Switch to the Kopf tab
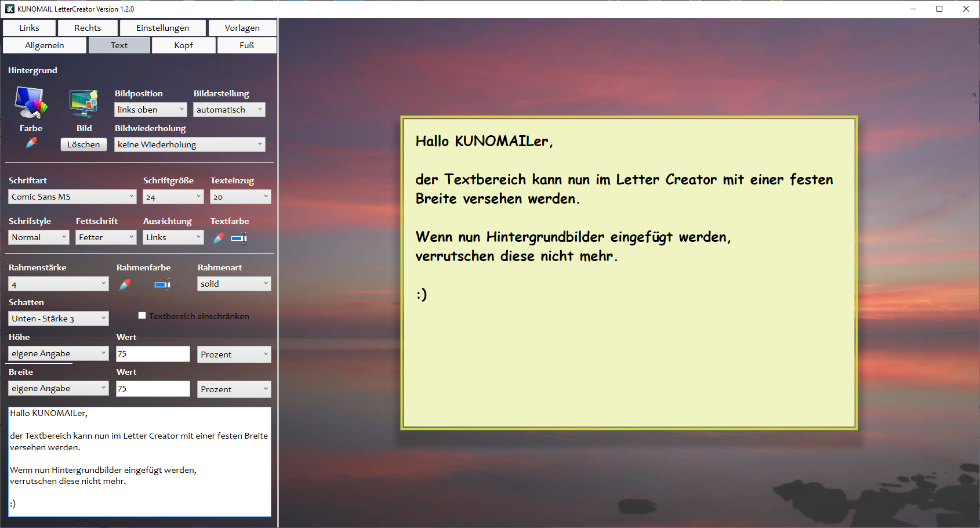This screenshot has width=980, height=528. (x=184, y=45)
